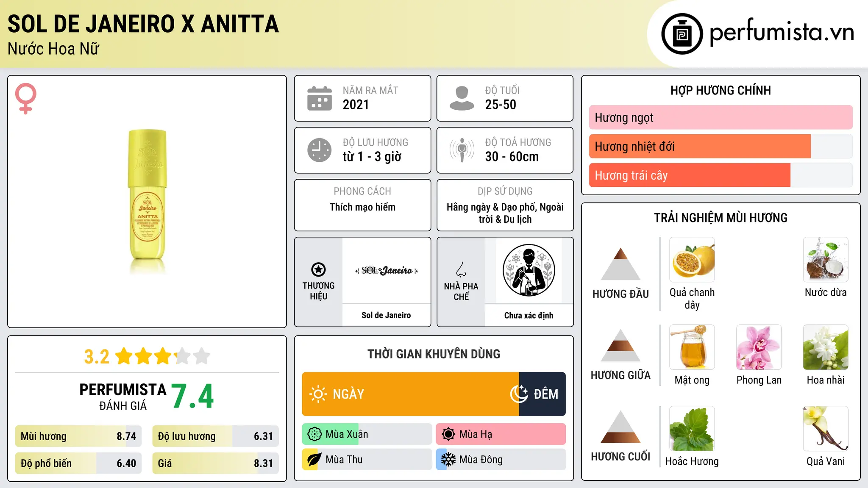Click the Phong cách label

coord(362,191)
